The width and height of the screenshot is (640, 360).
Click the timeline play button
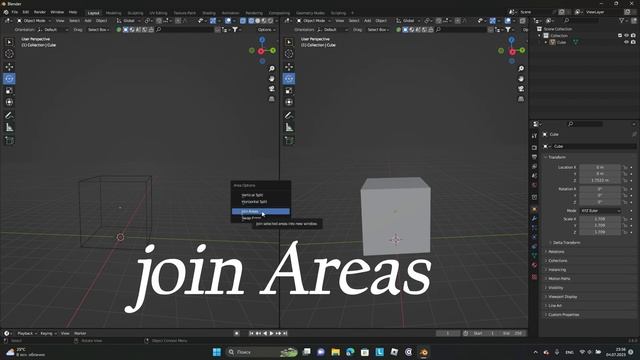[x=271, y=333]
